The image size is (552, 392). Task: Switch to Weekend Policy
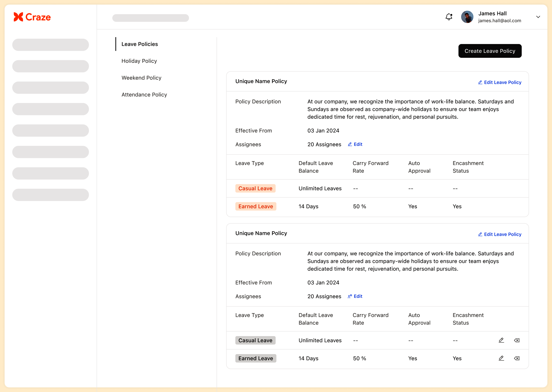[141, 78]
